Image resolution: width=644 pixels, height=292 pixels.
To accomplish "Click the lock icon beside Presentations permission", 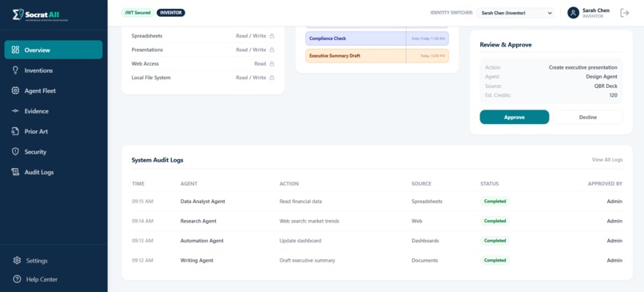I will point(272,50).
